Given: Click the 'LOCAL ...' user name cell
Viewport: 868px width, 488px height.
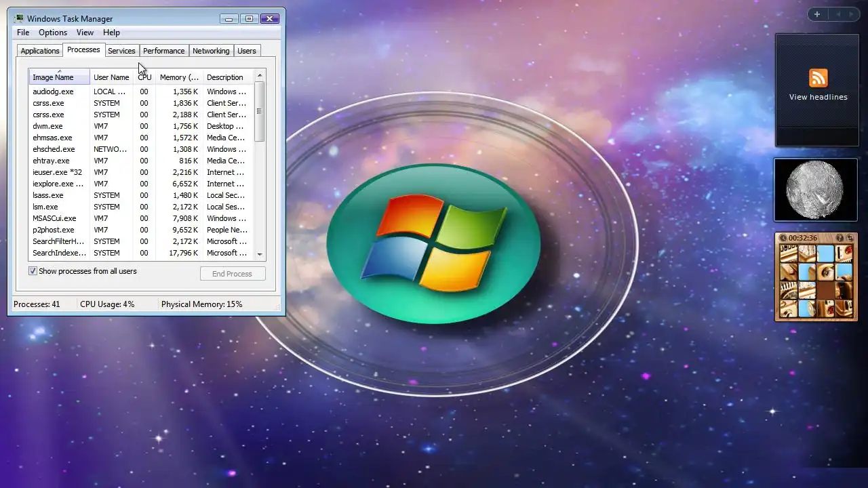Looking at the screenshot, I should tap(109, 91).
